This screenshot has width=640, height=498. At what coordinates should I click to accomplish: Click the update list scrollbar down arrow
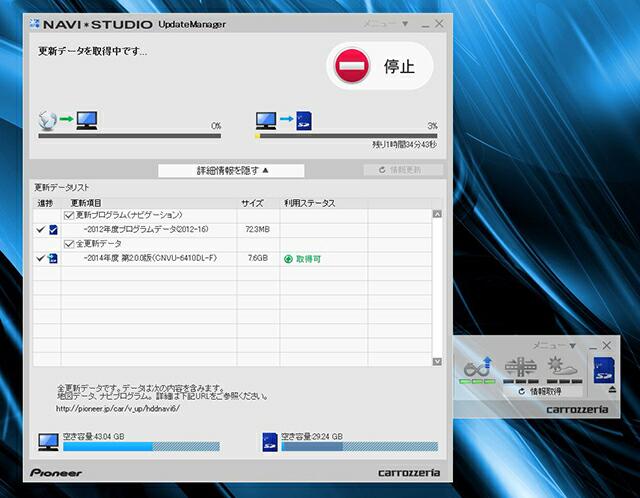pos(437,361)
